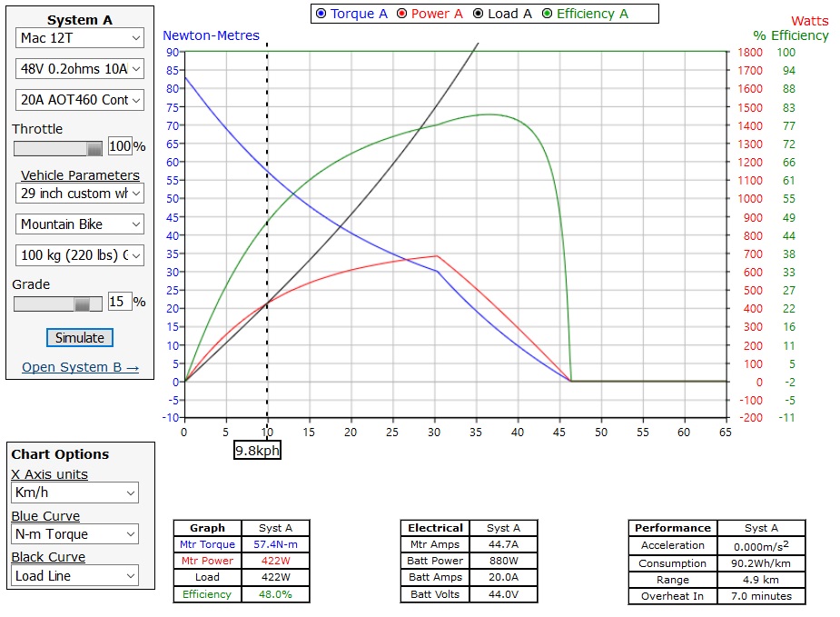The image size is (840, 617).
Task: Click the Grade percentage input field
Action: (x=119, y=302)
